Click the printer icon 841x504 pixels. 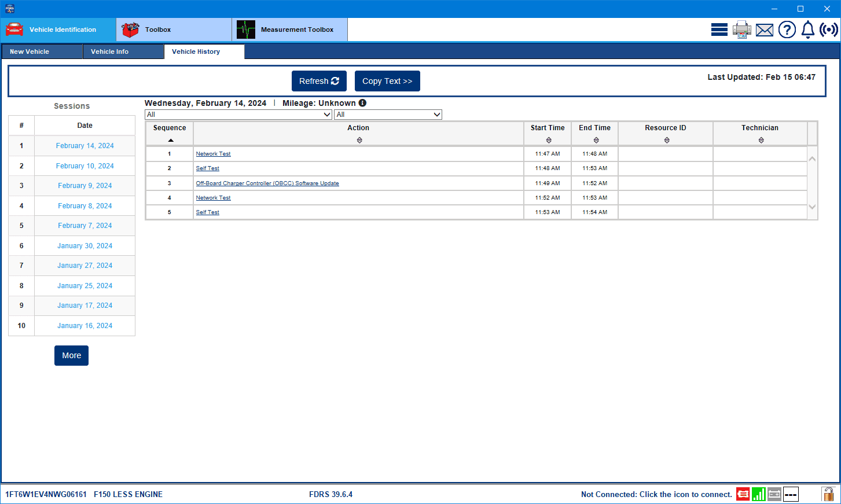[x=741, y=30]
